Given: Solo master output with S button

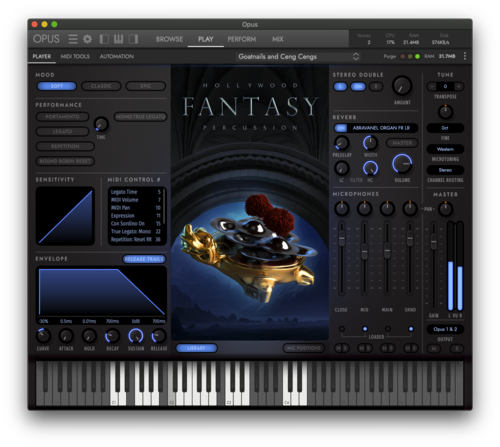Looking at the screenshot, I should click(457, 349).
